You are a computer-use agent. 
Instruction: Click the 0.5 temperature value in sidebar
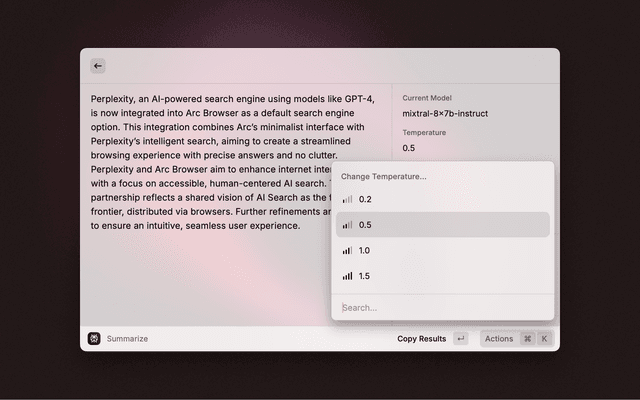coord(409,148)
